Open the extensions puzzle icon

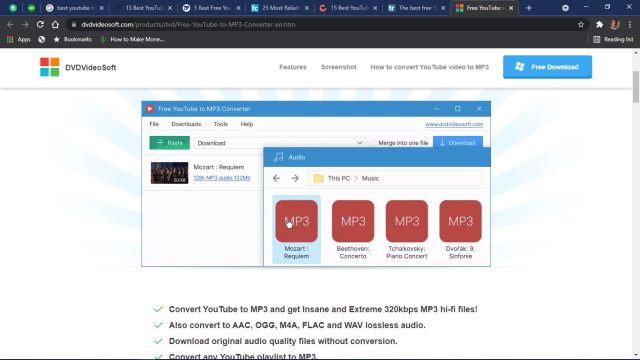(x=599, y=24)
